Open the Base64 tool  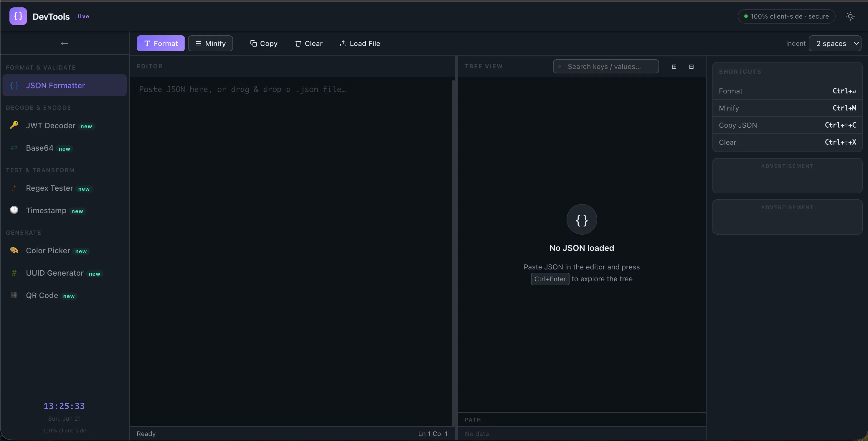(64, 148)
